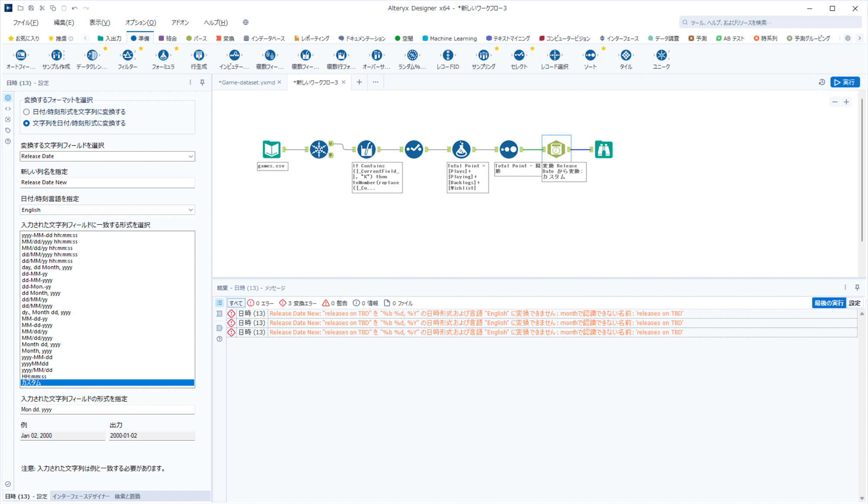This screenshot has width=868, height=504.
Task: Select the ユニーク tool icon
Action: pos(661,55)
